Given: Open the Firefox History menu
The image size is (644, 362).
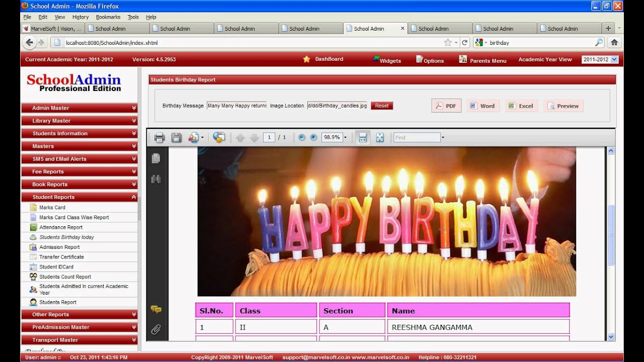Looking at the screenshot, I should [x=80, y=17].
